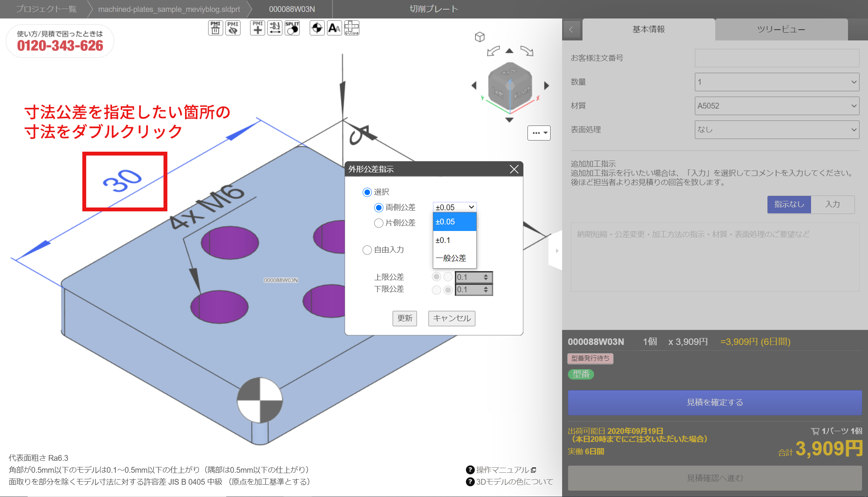This screenshot has height=497, width=868.
Task: Click 見積を確定する button
Action: point(715,403)
